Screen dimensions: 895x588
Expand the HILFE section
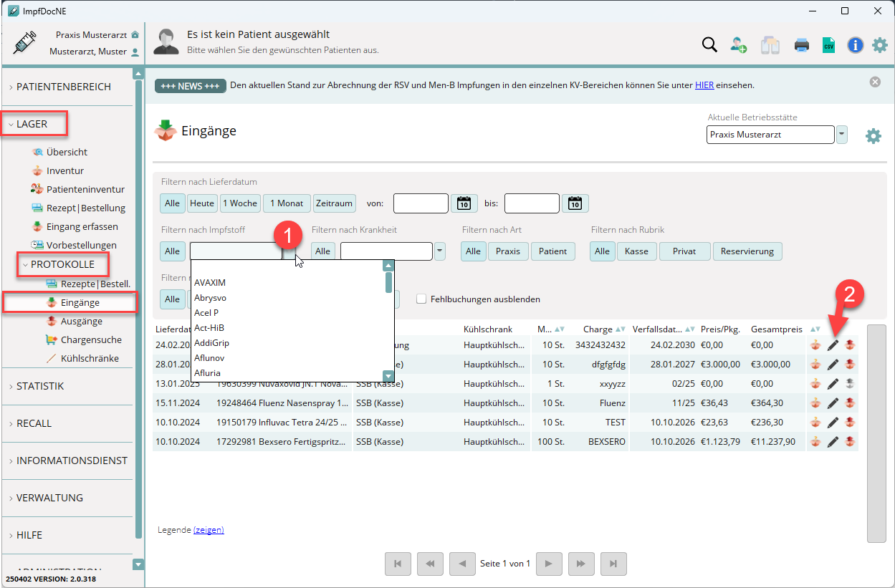(29, 535)
